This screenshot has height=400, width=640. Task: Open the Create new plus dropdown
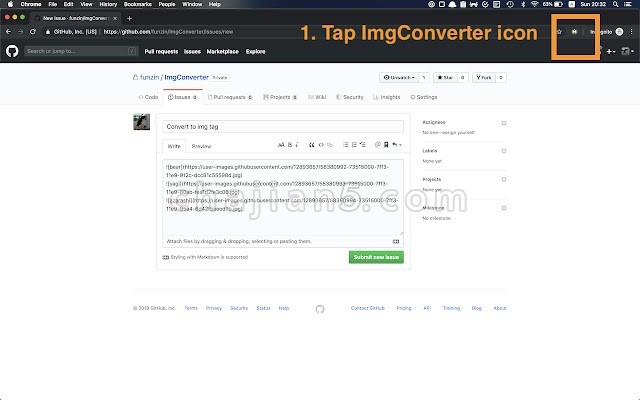point(611,51)
